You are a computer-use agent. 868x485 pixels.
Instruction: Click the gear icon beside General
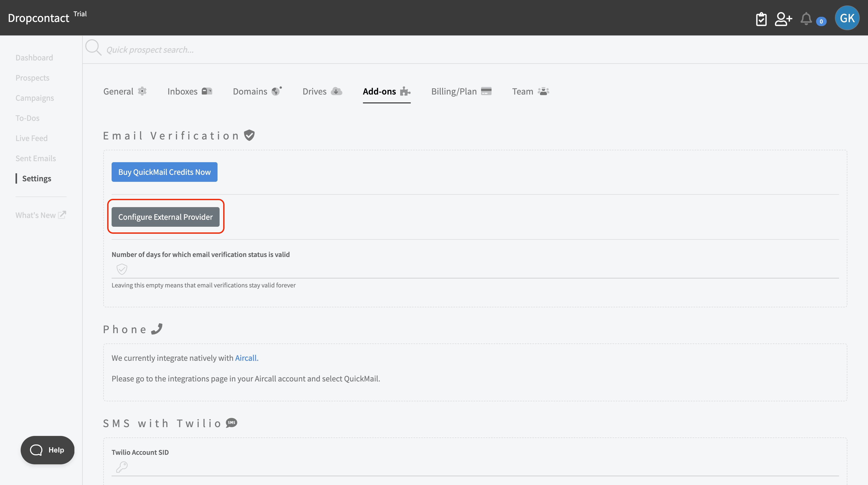(x=142, y=91)
